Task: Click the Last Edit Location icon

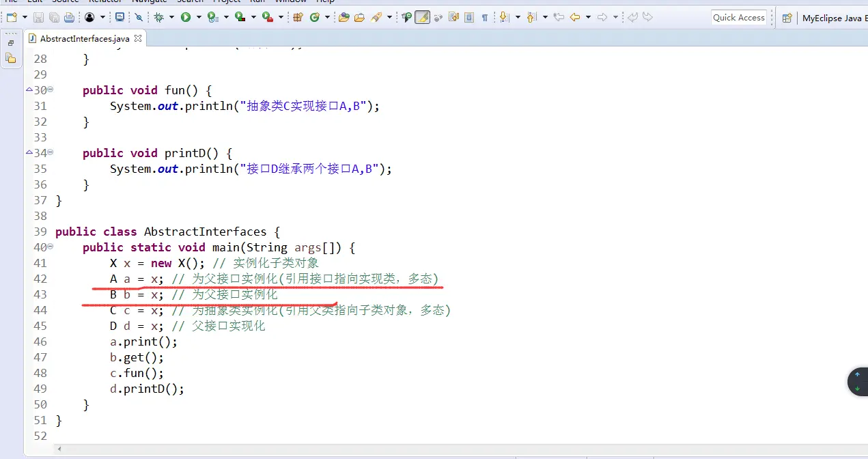Action: pos(559,17)
